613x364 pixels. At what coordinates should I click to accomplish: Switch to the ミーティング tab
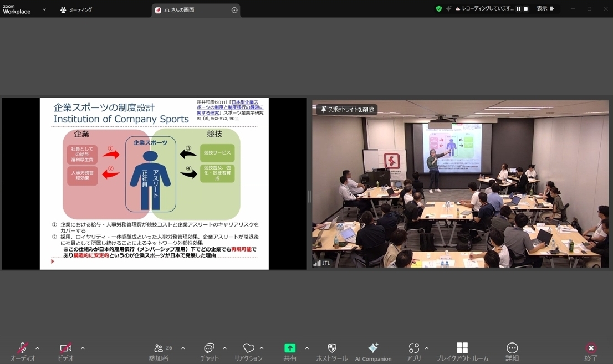coord(76,10)
